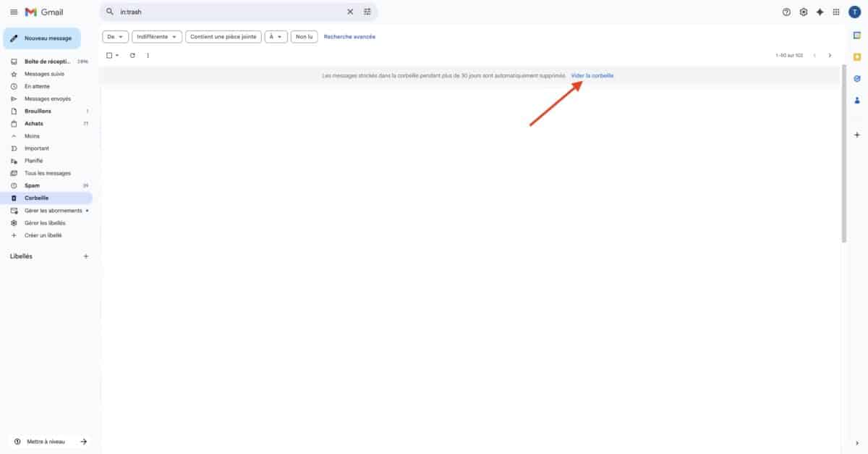Open Contacts side panel icon
This screenshot has width=868, height=454.
click(x=857, y=100)
